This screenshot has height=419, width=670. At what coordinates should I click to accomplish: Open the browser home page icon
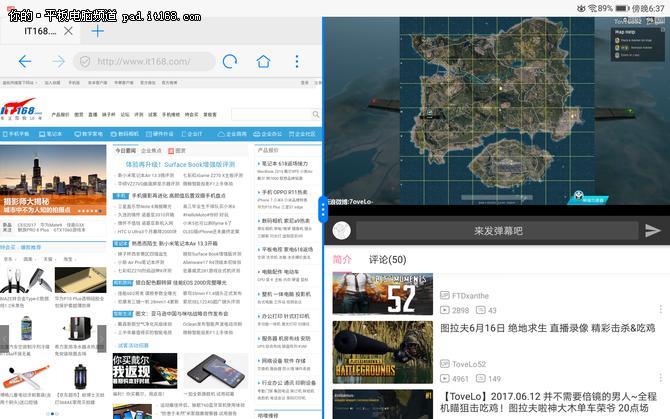[x=263, y=62]
